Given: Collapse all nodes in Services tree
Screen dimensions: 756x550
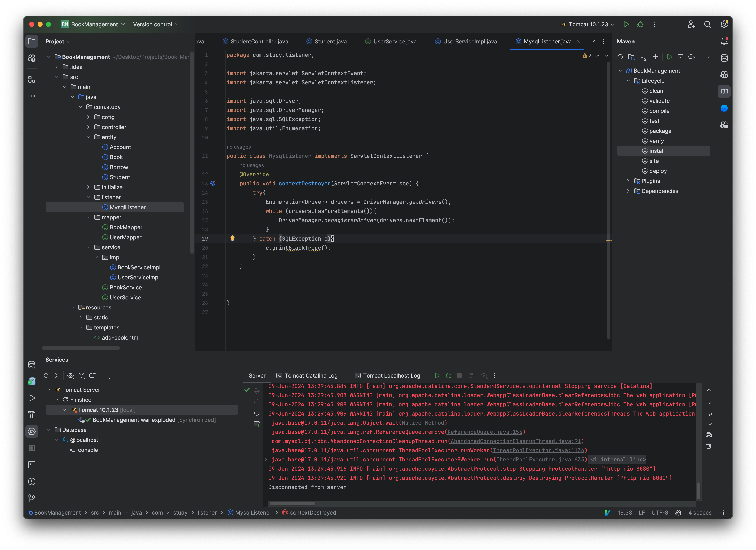Looking at the screenshot, I should tap(57, 375).
